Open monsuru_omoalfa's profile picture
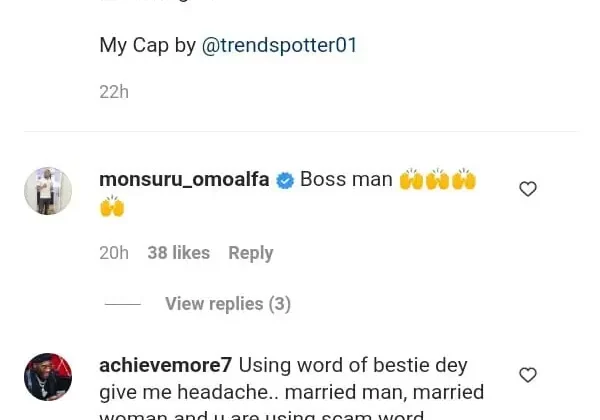600x420 pixels. click(x=48, y=191)
